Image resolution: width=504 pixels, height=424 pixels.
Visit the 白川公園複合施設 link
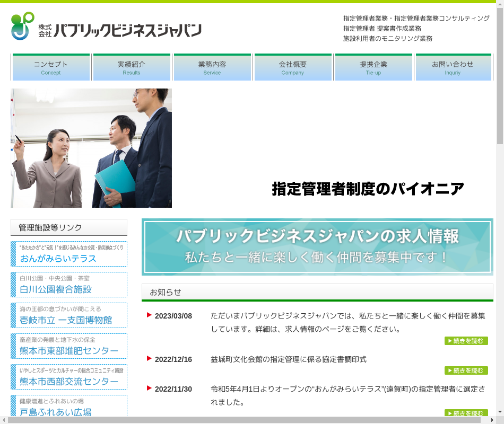point(69,285)
